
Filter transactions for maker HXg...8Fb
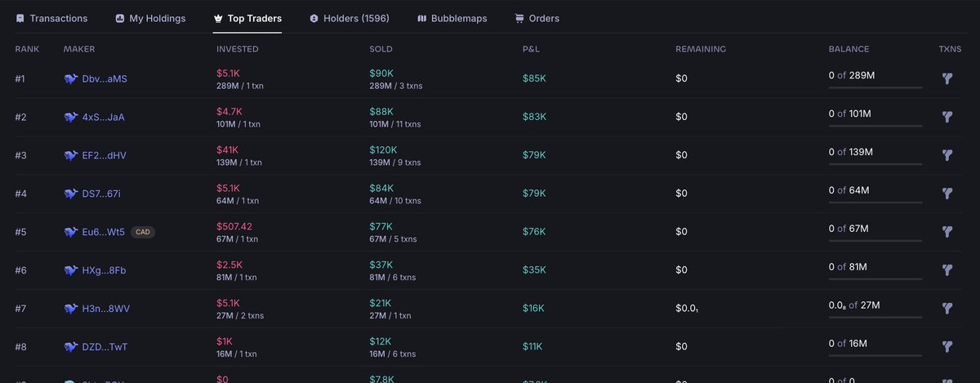947,270
